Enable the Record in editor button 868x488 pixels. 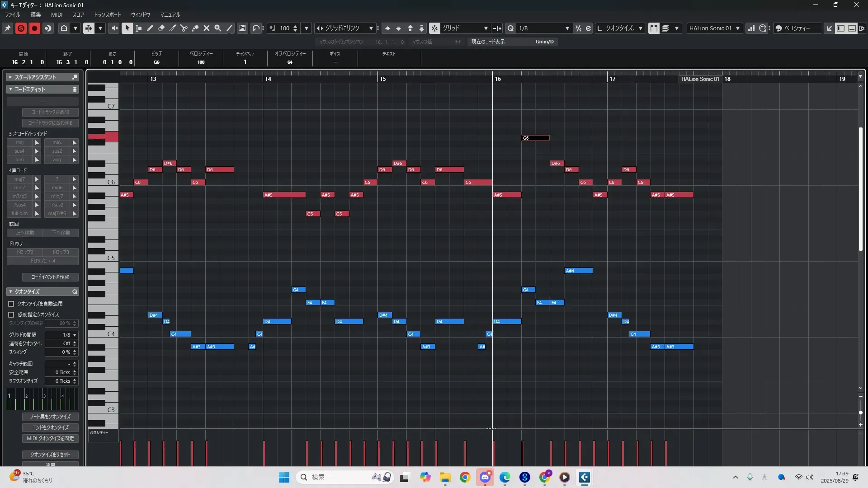pos(34,28)
